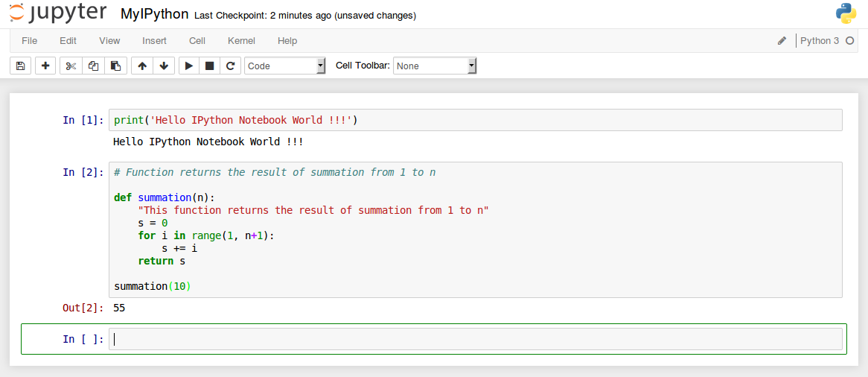Click the summation(10) call line
The width and height of the screenshot is (868, 377).
coord(152,287)
